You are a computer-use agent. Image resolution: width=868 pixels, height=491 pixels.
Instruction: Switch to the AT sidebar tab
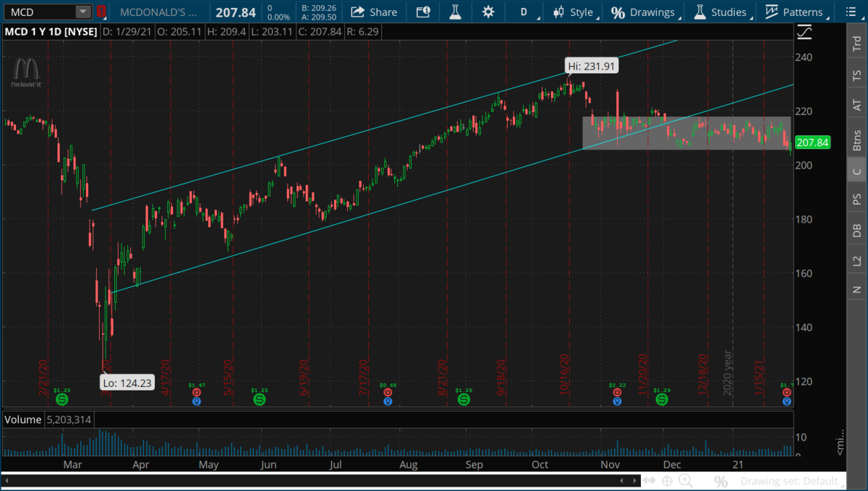[856, 106]
